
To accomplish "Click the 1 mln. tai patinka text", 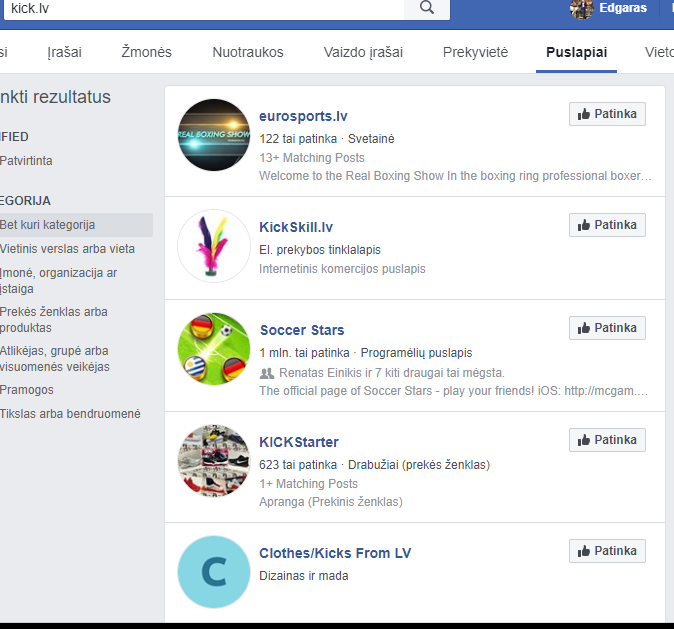I will click(x=304, y=353).
